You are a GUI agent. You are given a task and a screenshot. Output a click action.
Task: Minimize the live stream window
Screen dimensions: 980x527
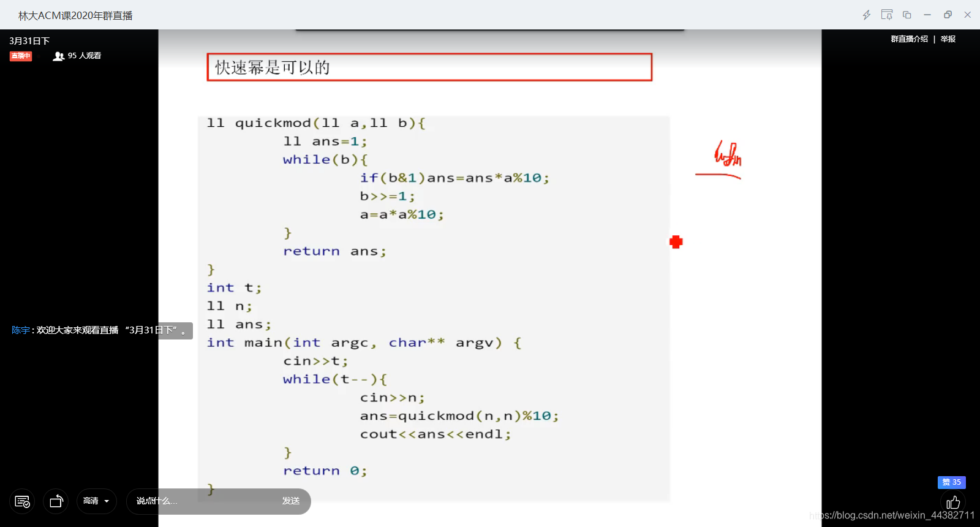pyautogui.click(x=927, y=15)
